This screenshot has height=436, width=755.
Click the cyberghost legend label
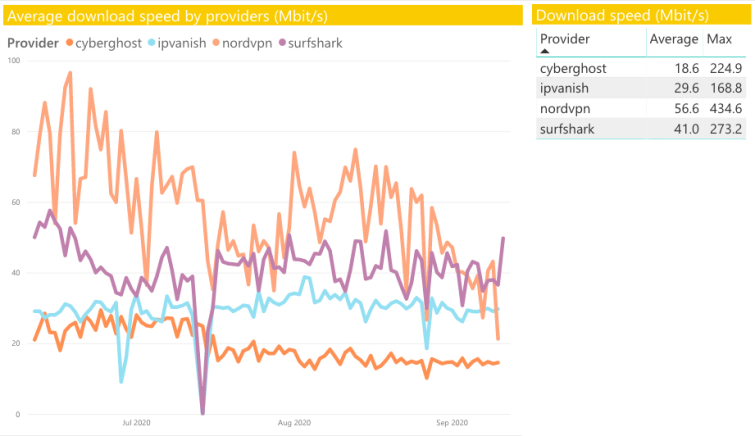[x=108, y=43]
